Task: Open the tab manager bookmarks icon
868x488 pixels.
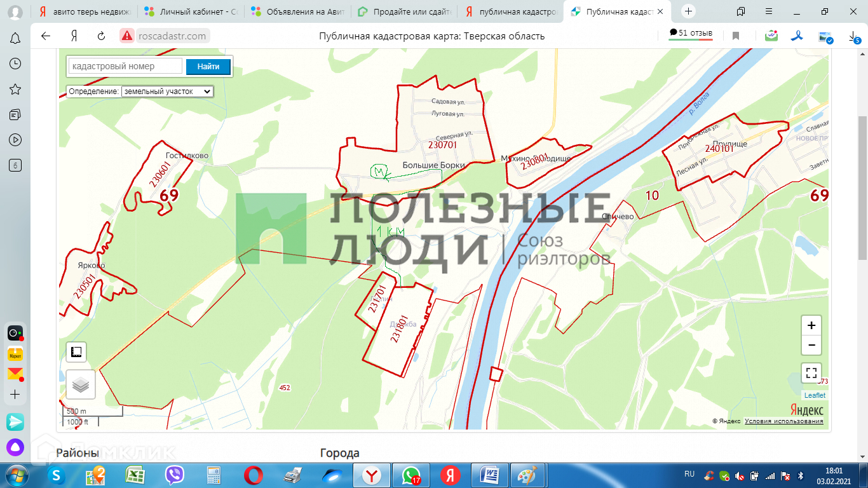Action: pyautogui.click(x=741, y=11)
